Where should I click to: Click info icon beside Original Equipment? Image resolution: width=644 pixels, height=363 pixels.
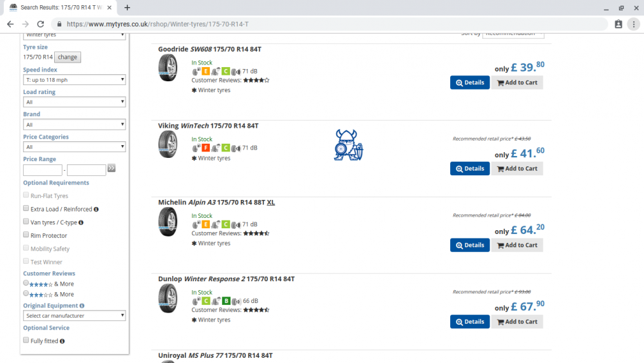pos(82,306)
